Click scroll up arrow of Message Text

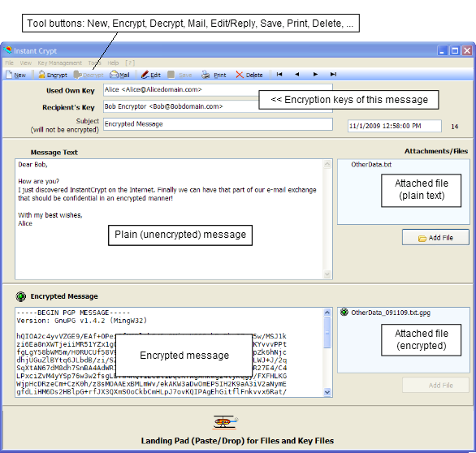327,164
